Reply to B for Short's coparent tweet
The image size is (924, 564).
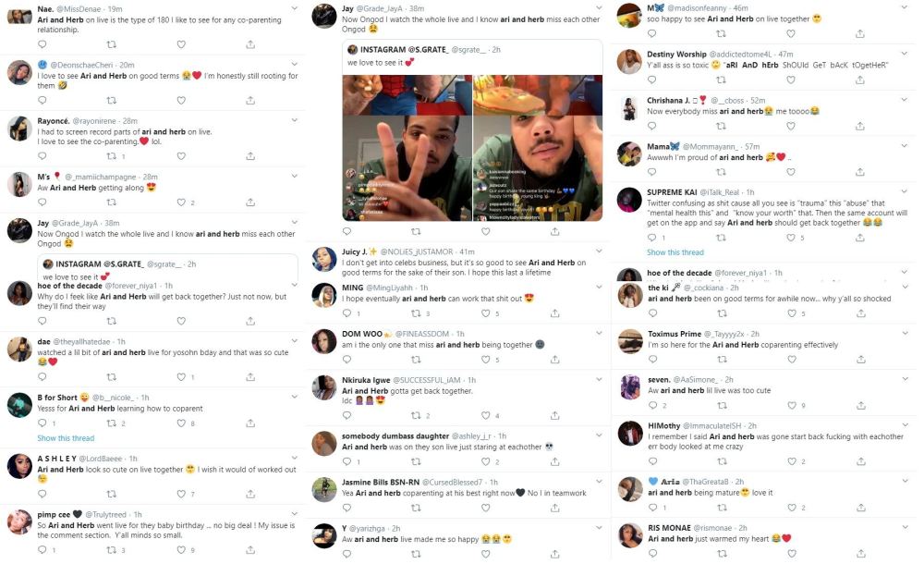tap(42, 423)
